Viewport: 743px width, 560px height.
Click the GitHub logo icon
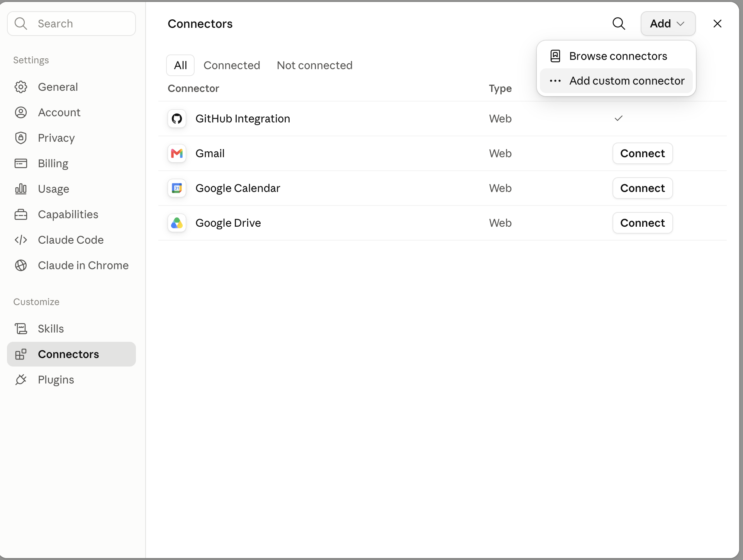(177, 119)
